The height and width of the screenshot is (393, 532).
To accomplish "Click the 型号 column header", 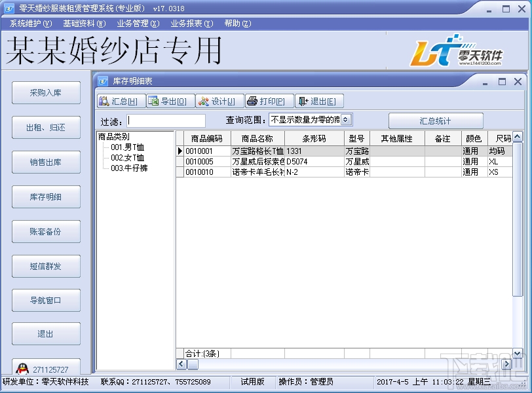I will (356, 138).
